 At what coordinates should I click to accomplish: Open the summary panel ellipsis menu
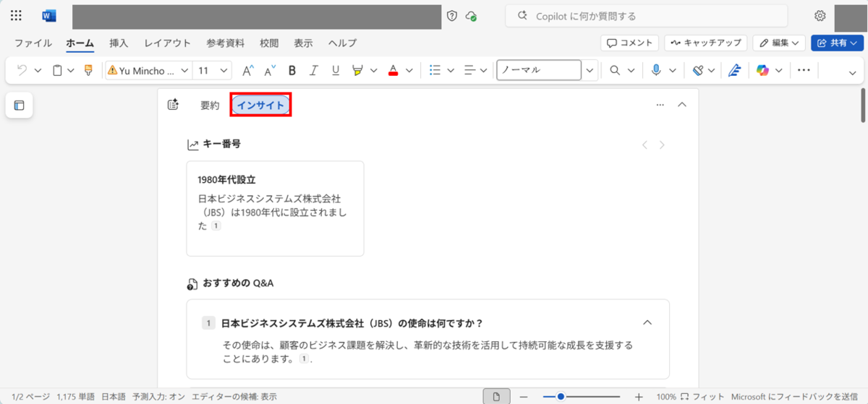click(x=660, y=105)
